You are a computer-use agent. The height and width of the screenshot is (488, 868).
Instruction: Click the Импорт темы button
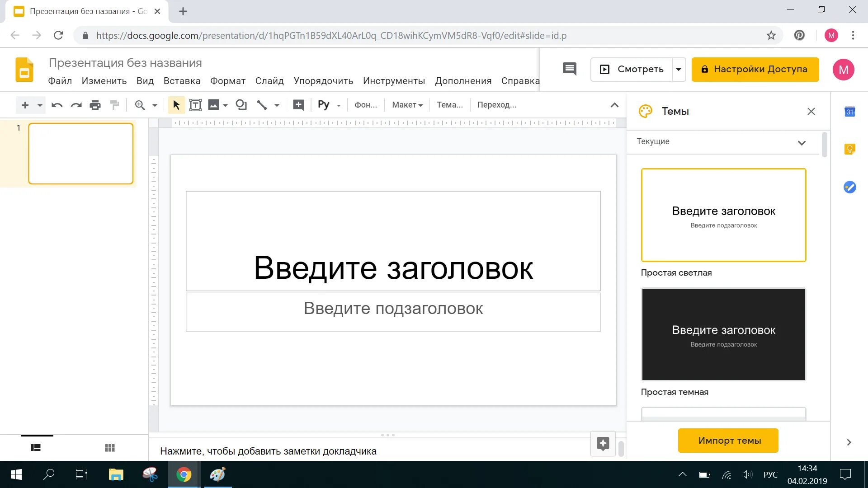[727, 440]
